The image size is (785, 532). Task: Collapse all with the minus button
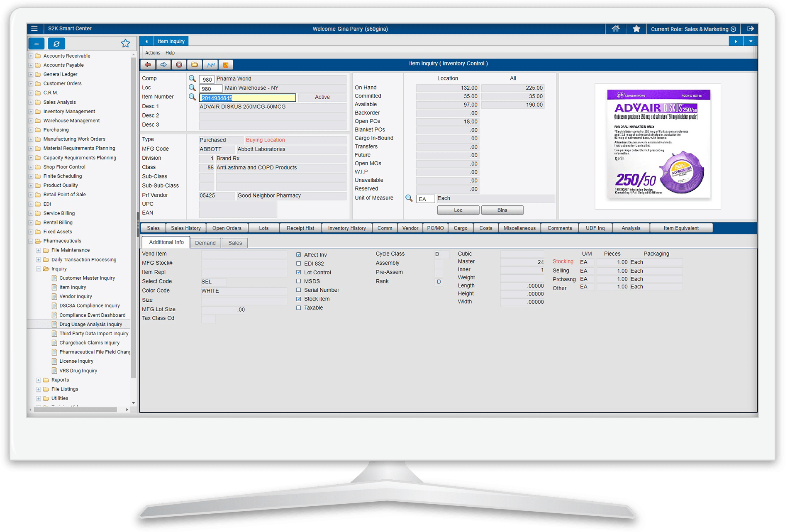click(37, 44)
